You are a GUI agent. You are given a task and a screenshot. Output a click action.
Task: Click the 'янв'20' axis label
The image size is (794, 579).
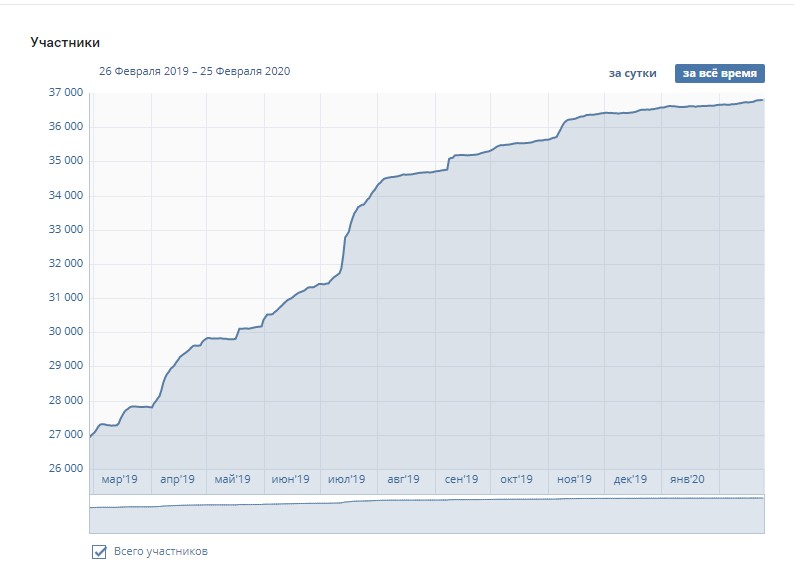click(687, 479)
